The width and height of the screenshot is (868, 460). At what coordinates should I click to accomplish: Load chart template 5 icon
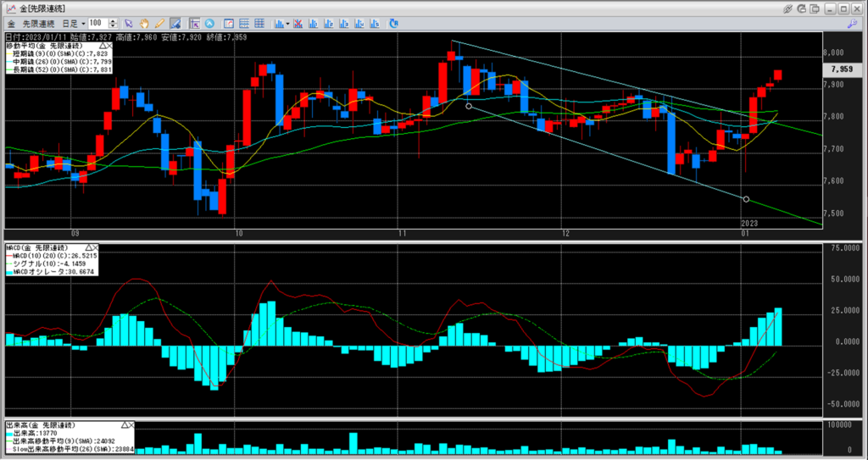coord(376,23)
